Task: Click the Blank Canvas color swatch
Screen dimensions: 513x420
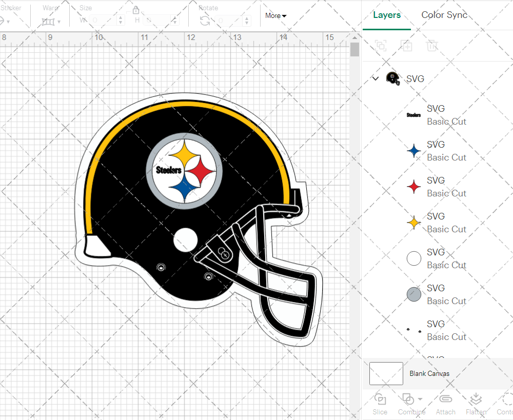Action: [x=386, y=373]
